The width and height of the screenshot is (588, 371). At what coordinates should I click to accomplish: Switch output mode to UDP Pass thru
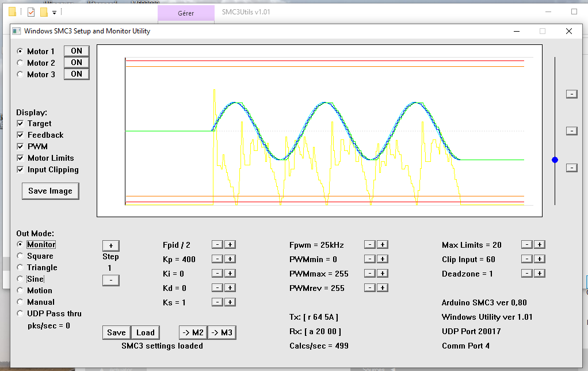(20, 313)
